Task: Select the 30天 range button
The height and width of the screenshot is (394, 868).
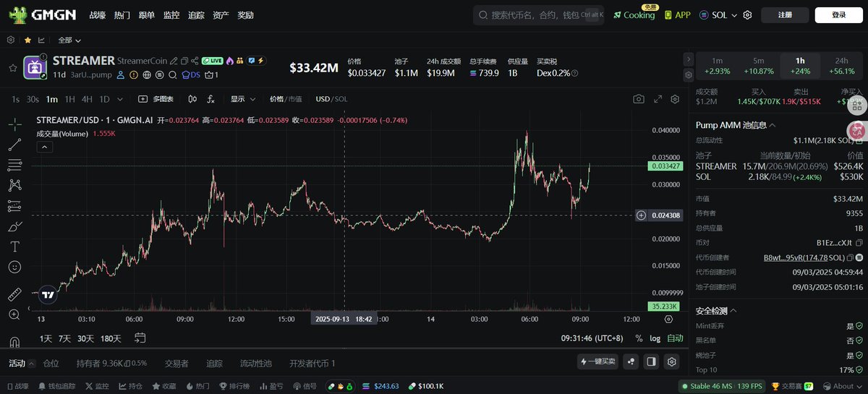Action: 86,338
